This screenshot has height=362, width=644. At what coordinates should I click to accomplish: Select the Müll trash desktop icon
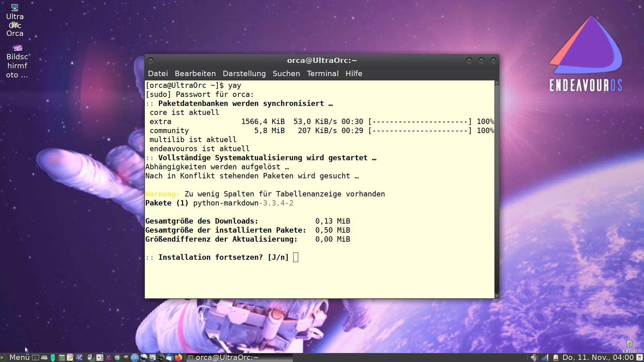629,347
